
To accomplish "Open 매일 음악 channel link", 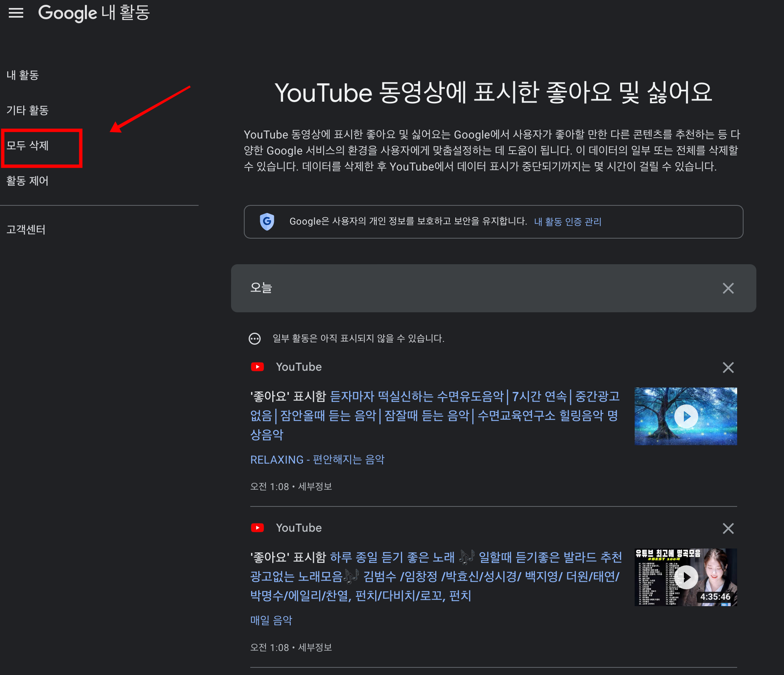I will tap(271, 621).
